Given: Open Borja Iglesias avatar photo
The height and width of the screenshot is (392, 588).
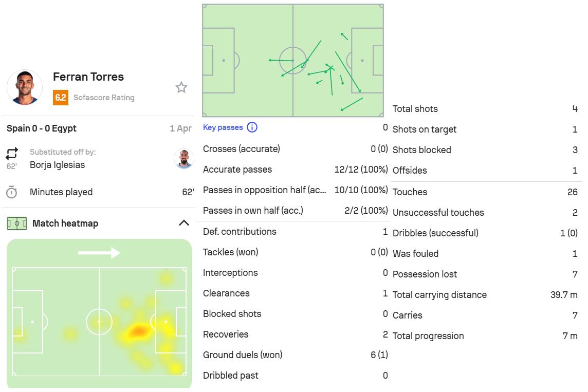Looking at the screenshot, I should click(183, 159).
